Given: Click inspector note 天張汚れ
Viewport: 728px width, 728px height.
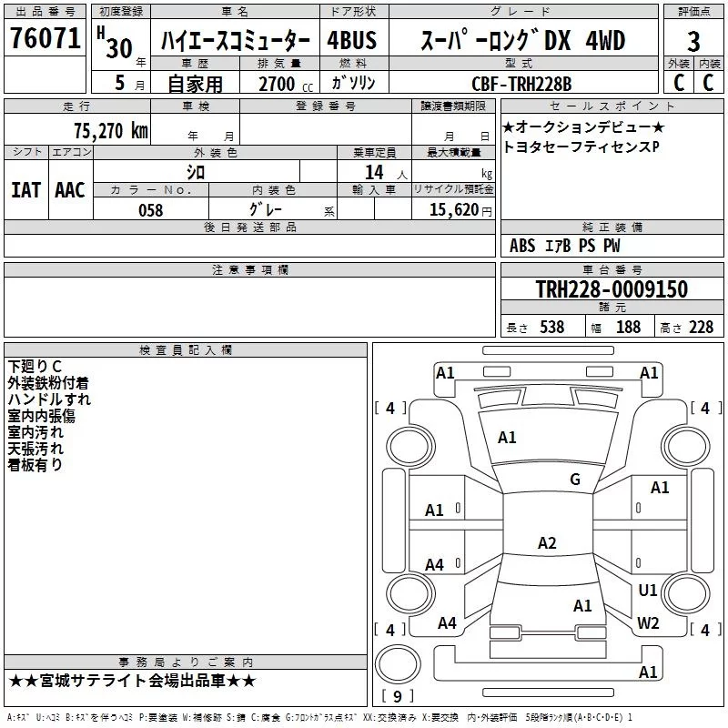Looking at the screenshot, I should (x=35, y=448).
